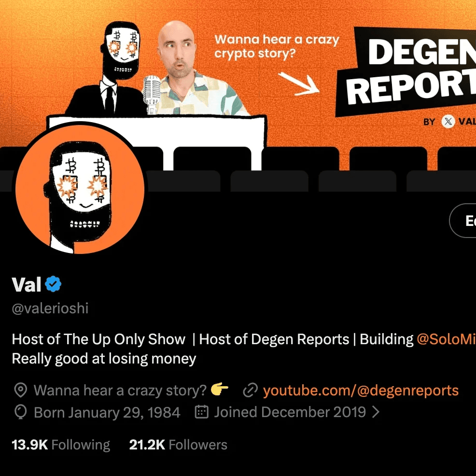Click the birthday balloon icon
This screenshot has width=476, height=476.
(x=21, y=412)
